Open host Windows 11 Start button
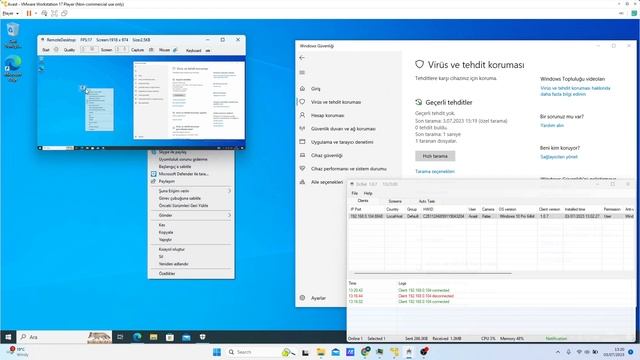 click(x=217, y=352)
